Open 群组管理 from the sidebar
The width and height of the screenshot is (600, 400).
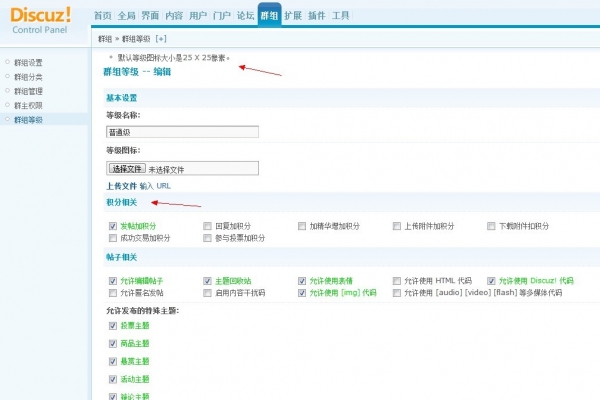tap(28, 91)
